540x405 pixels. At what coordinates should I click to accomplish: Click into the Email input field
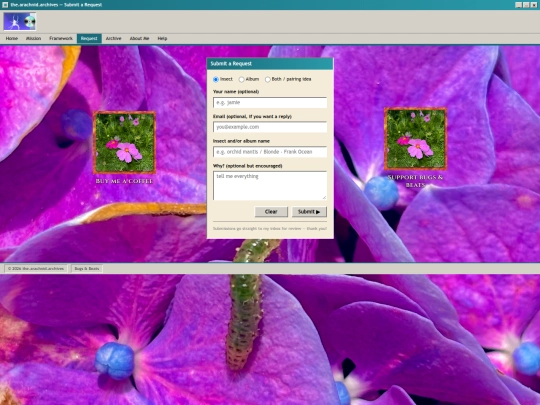click(x=270, y=127)
